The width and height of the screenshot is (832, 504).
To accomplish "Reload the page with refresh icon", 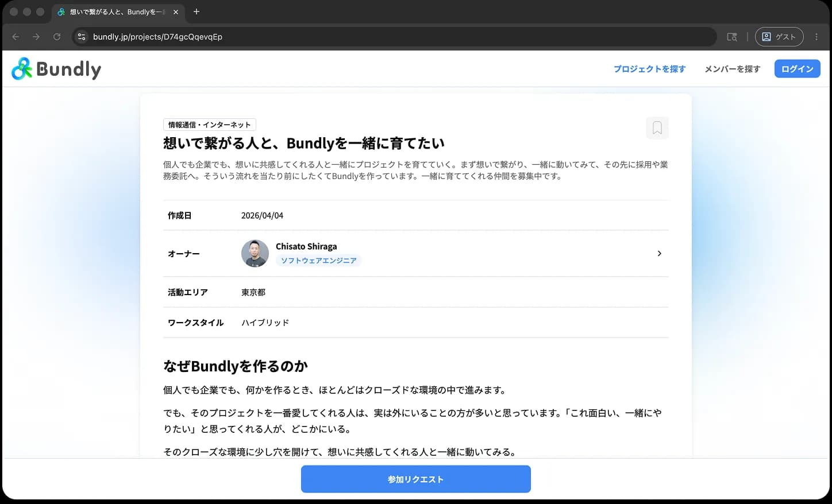I will pyautogui.click(x=57, y=37).
